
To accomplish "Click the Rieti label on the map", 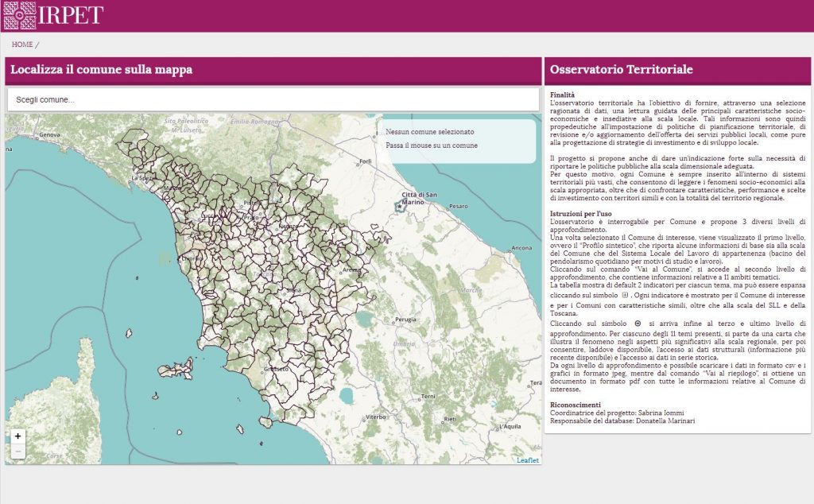I will coord(450,419).
